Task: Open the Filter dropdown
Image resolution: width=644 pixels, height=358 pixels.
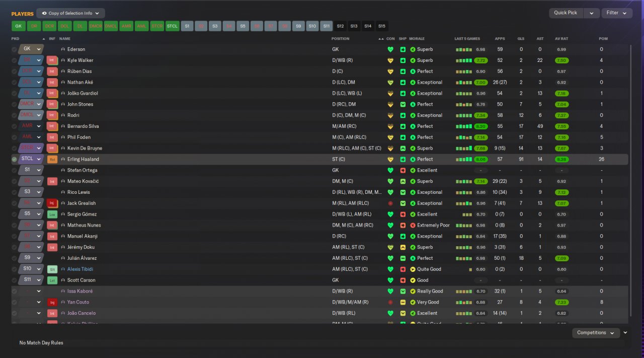Action: [x=617, y=13]
